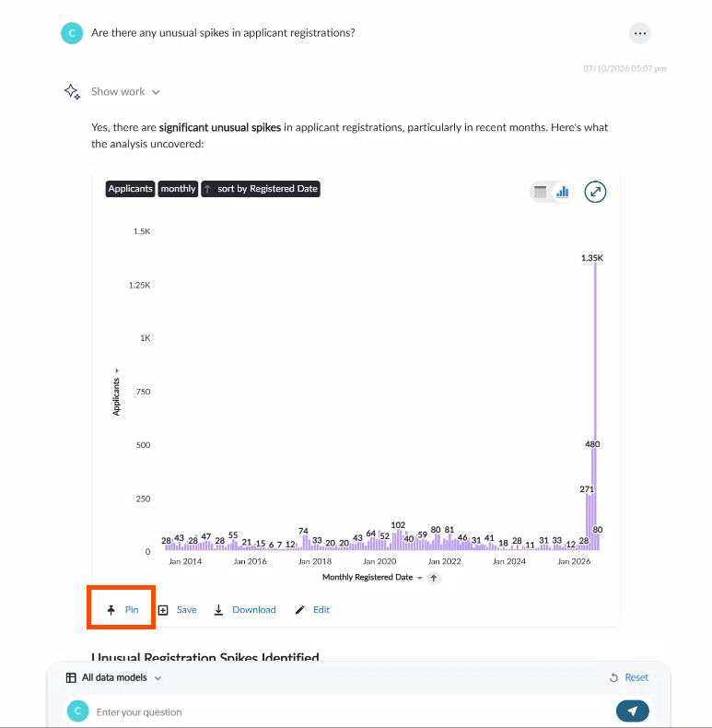Expand the Show work section
The width and height of the screenshot is (712, 728).
click(x=125, y=92)
